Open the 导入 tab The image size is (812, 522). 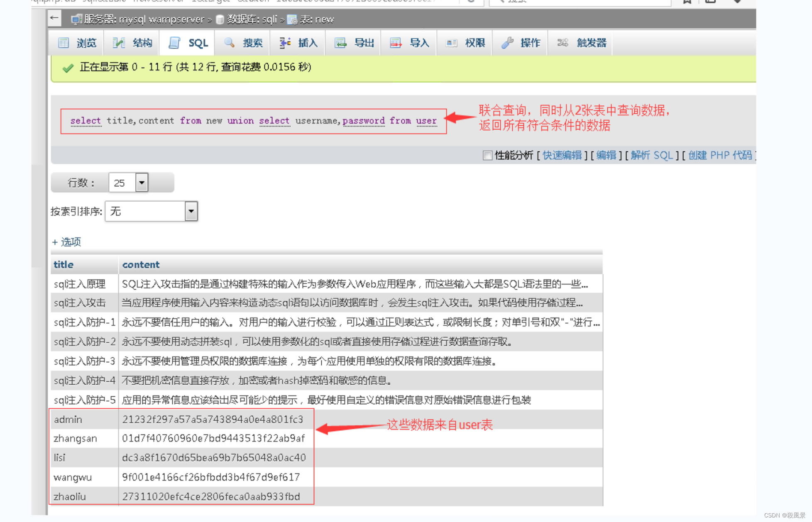point(409,42)
